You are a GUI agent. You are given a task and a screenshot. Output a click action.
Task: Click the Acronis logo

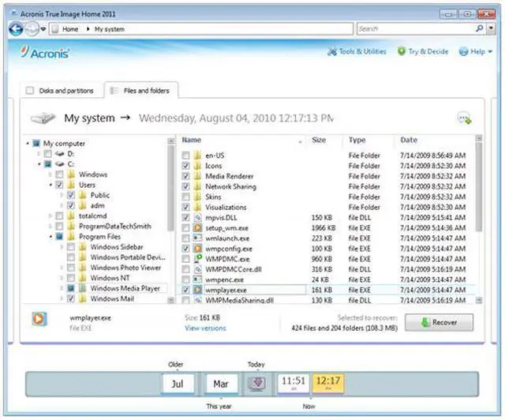tap(45, 52)
